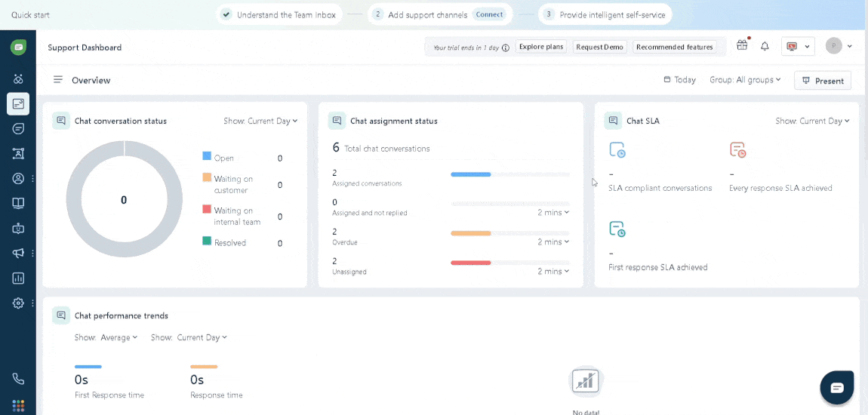Image resolution: width=868 pixels, height=415 pixels.
Task: Open the notifications bell
Action: tap(765, 47)
